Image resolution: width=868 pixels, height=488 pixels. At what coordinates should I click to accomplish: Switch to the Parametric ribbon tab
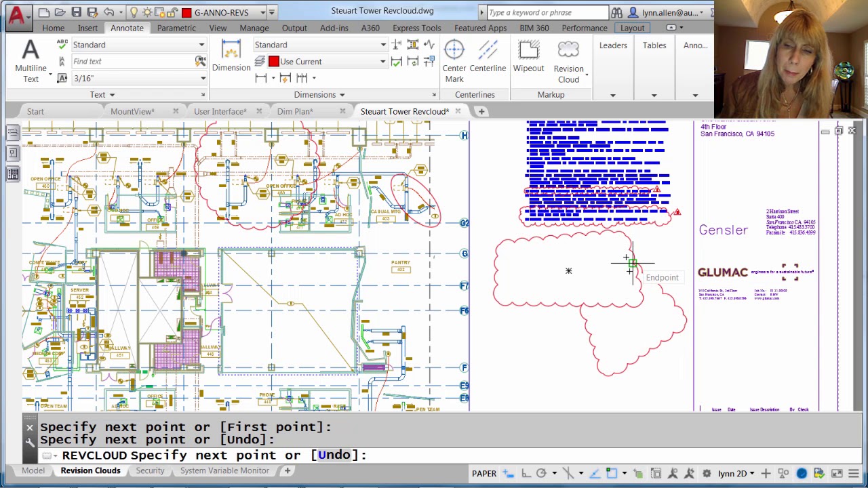coord(176,28)
